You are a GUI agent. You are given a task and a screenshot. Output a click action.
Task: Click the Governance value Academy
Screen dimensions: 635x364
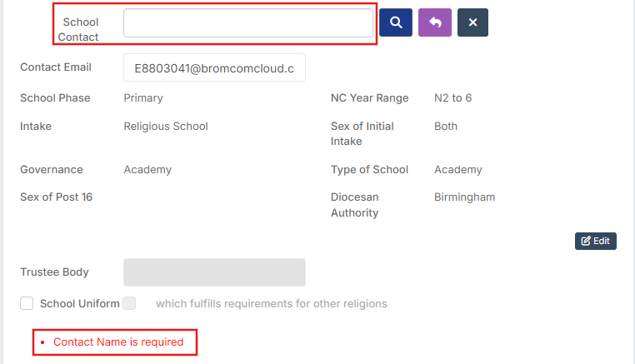coord(147,170)
